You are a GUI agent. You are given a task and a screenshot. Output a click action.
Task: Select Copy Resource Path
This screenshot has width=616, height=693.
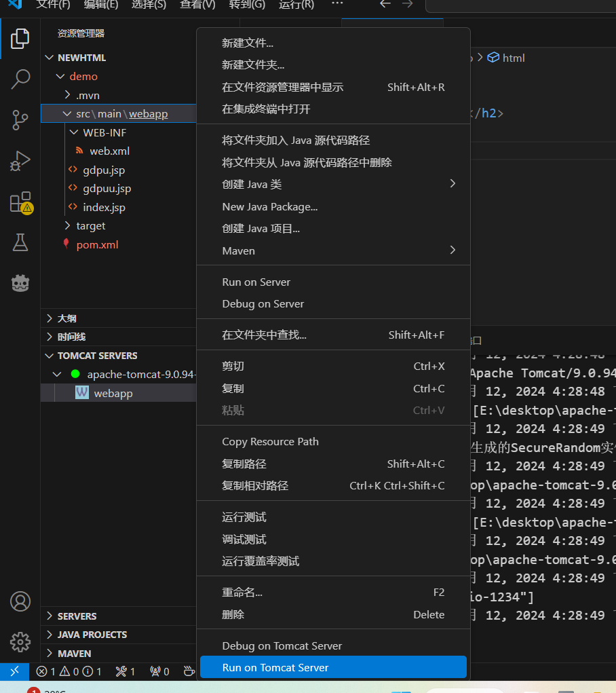pyautogui.click(x=333, y=441)
